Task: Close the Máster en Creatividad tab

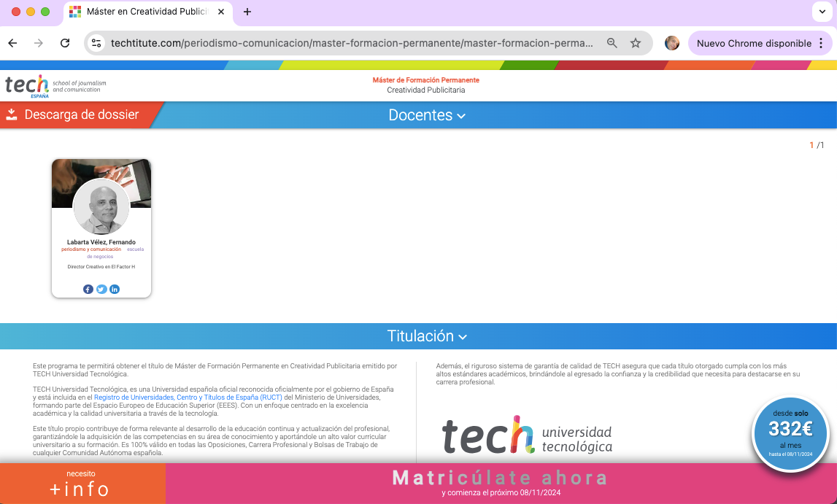Action: point(221,12)
